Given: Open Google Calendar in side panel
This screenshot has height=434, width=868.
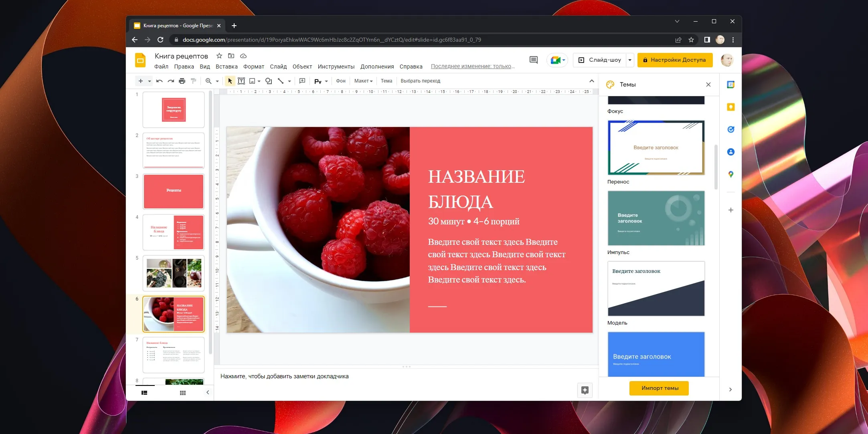Looking at the screenshot, I should [730, 85].
